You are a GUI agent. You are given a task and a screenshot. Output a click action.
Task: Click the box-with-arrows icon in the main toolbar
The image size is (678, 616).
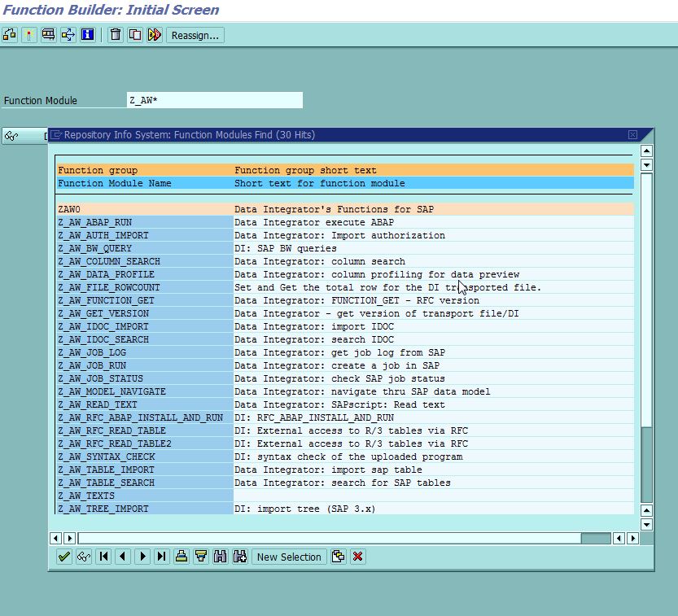68,34
